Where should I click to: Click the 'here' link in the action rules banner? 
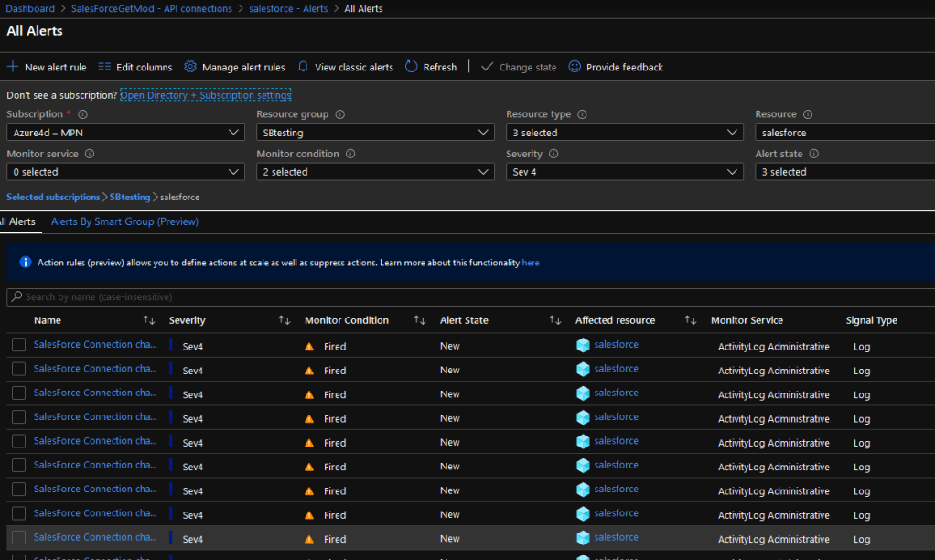pos(531,263)
